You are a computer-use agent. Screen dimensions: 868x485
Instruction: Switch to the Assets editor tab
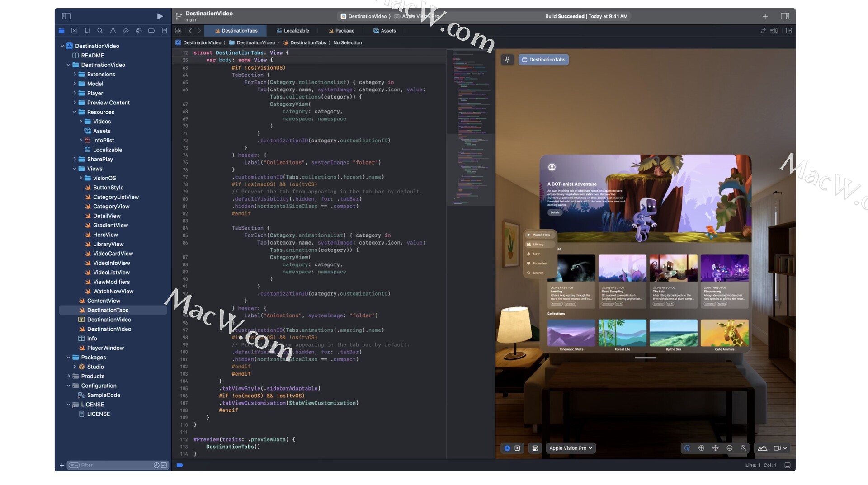pos(384,31)
